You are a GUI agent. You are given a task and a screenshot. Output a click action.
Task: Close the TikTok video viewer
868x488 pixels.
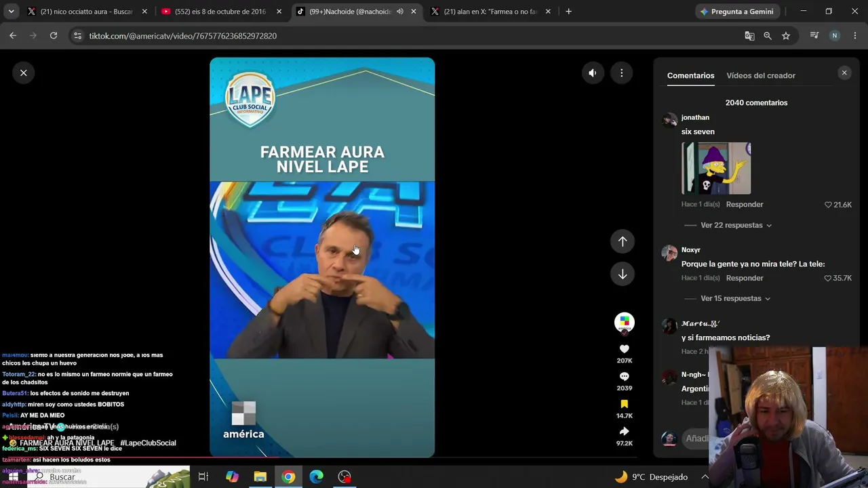point(24,73)
